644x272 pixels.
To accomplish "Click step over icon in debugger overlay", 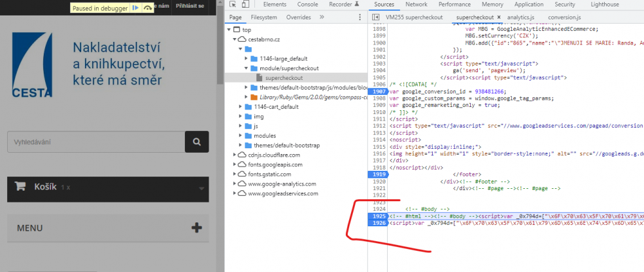I will (148, 7).
